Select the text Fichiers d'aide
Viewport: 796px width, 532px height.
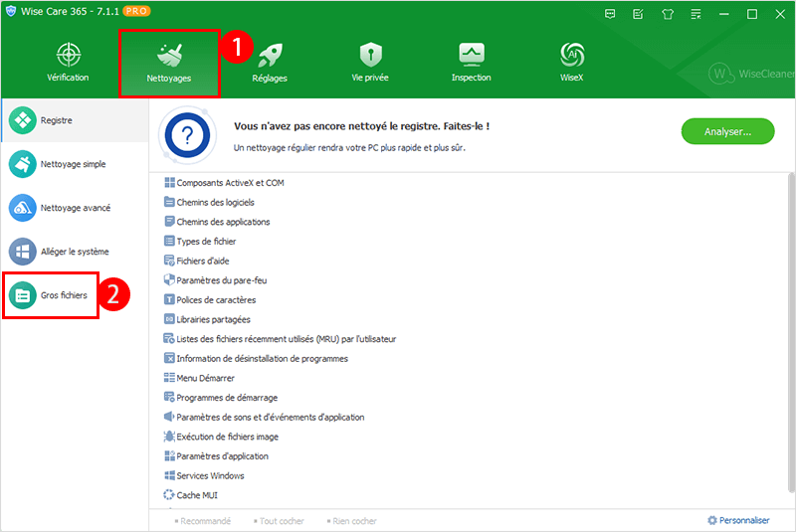(x=203, y=262)
